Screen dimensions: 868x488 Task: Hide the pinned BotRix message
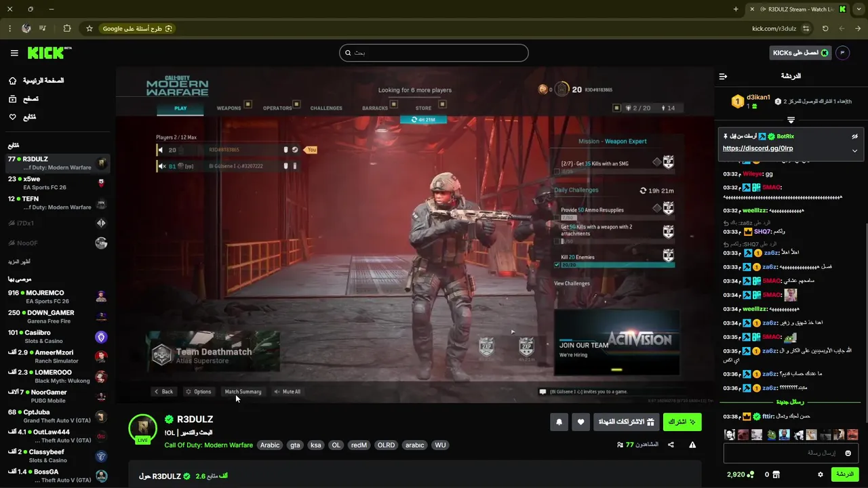(854, 136)
